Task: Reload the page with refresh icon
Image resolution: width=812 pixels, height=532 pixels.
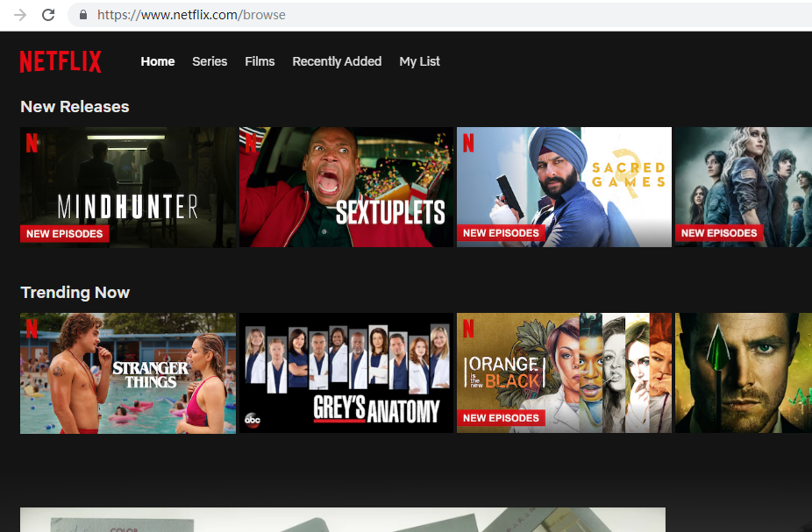Action: 48,15
